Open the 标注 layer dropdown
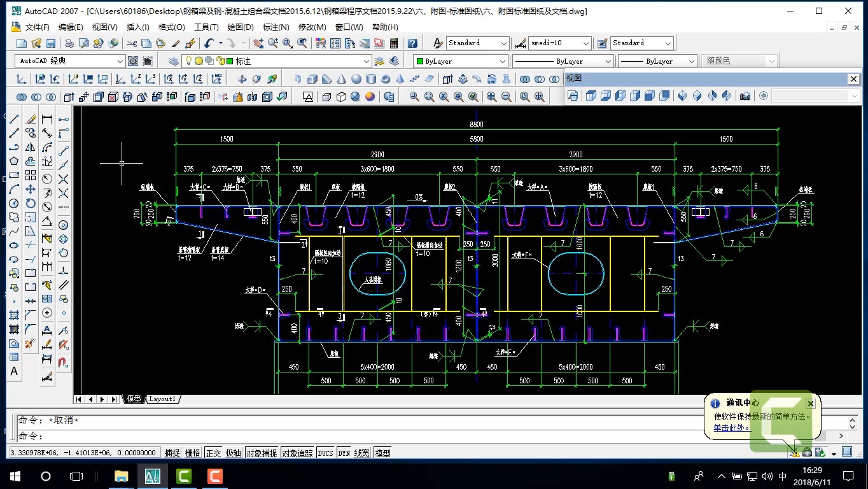 pyautogui.click(x=276, y=61)
